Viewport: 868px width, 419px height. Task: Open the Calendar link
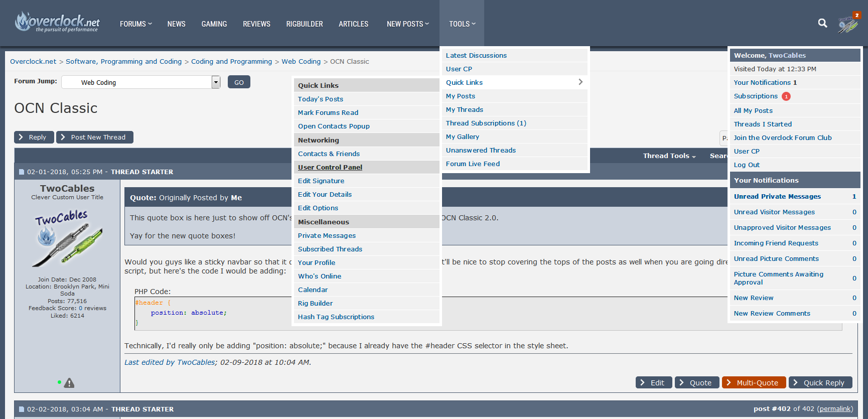pos(313,290)
